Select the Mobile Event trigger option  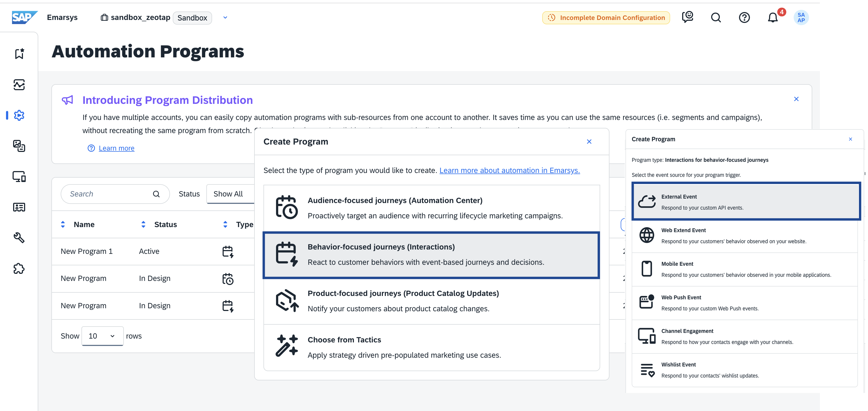[744, 269]
